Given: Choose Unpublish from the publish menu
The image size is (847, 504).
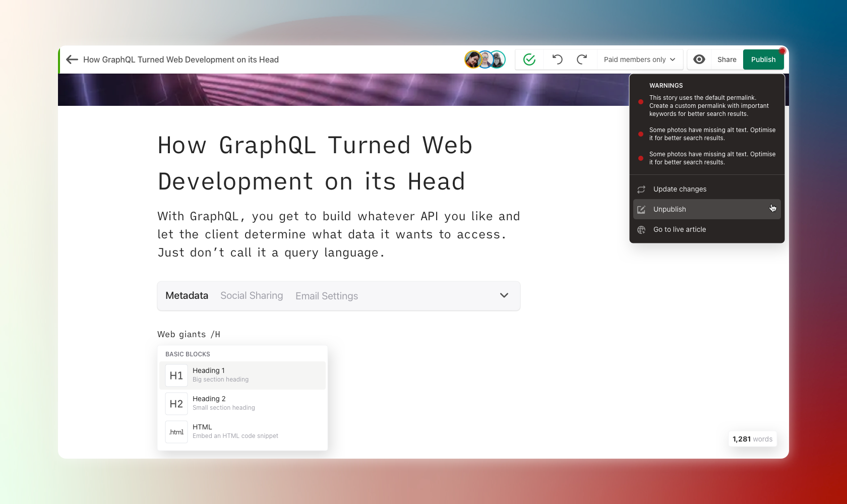Looking at the screenshot, I should [707, 209].
